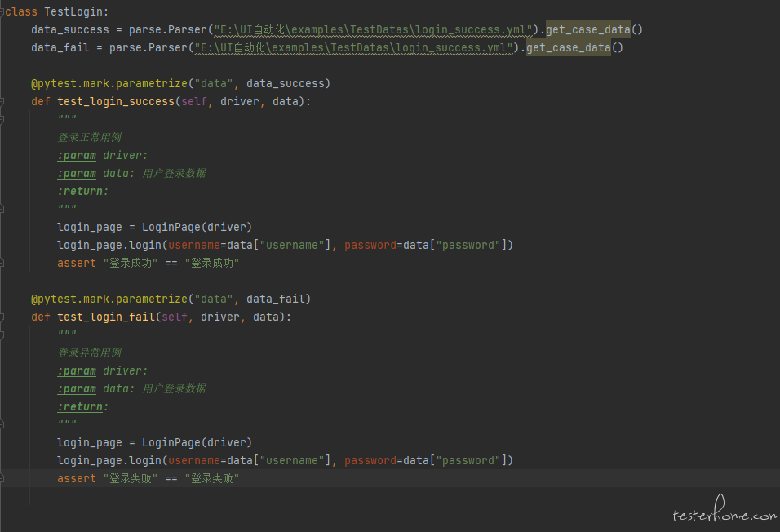Screen dimensions: 780x532
Task: Click LoginPage(driver) inside test_login_fail
Action: point(197,443)
